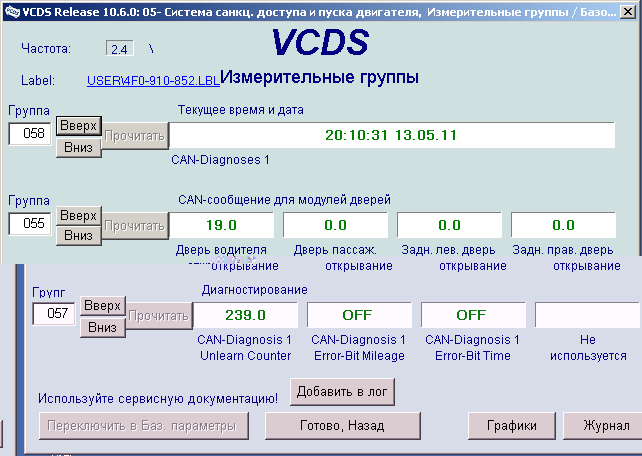Select the passenger door value 0.0

[x=335, y=225]
